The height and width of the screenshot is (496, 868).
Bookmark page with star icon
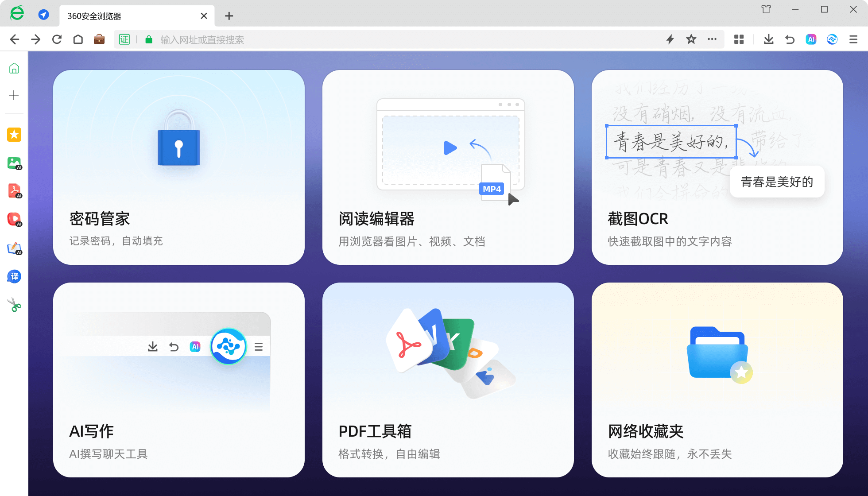[x=691, y=39]
